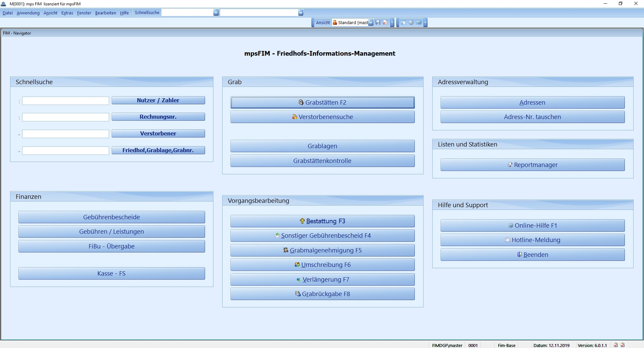Viewport: 644px width, 348px height.
Task: Click the FIM - Navigator panel title
Action: click(17, 33)
